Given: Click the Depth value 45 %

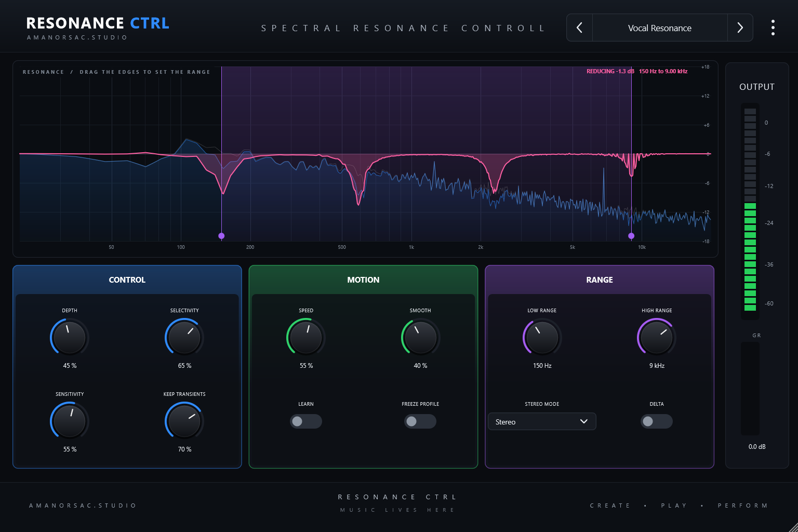Looking at the screenshot, I should (x=70, y=366).
